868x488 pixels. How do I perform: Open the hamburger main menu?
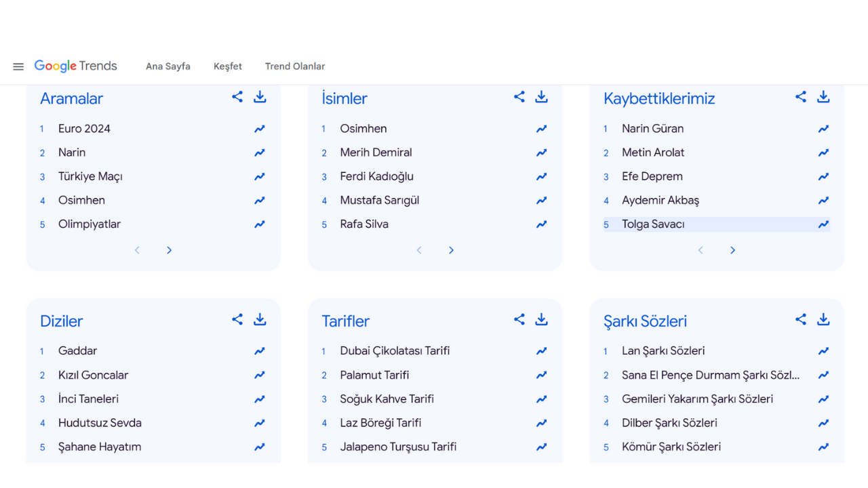[x=18, y=66]
